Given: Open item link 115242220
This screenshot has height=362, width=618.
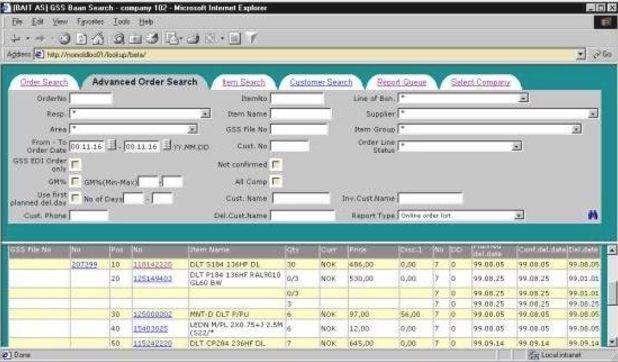Looking at the screenshot, I should coord(153,343).
